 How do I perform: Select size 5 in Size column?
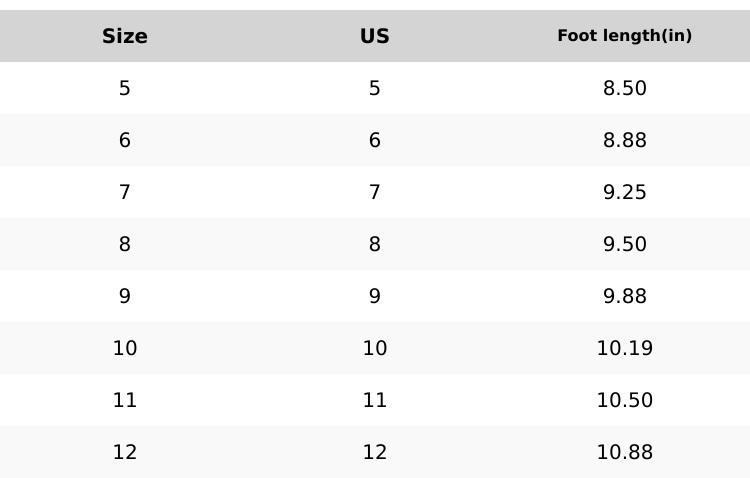125,88
